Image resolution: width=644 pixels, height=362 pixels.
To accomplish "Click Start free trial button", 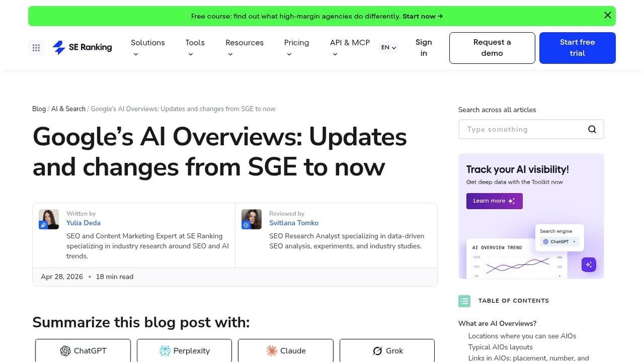I will pyautogui.click(x=577, y=48).
